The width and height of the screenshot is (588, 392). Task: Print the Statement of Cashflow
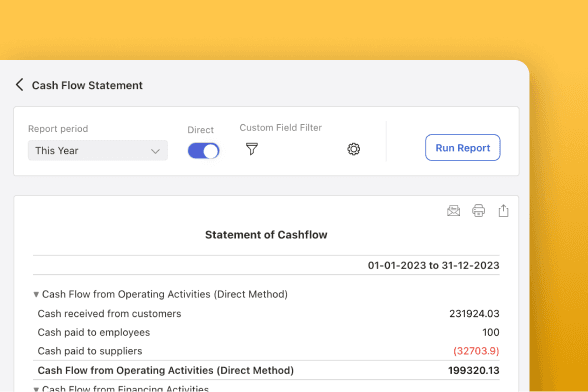478,211
